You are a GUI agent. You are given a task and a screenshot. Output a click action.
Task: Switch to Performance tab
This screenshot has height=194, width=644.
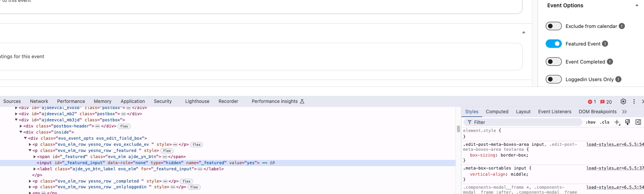coord(71,101)
